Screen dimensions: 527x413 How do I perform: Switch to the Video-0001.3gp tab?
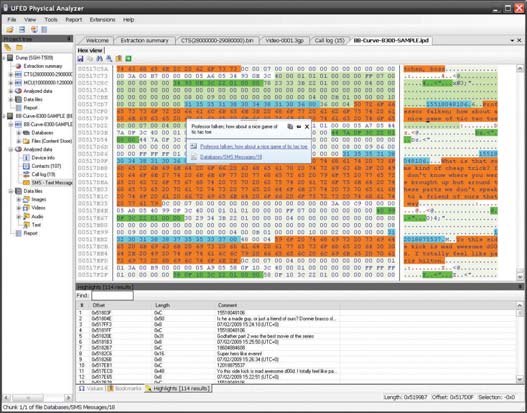(x=284, y=41)
